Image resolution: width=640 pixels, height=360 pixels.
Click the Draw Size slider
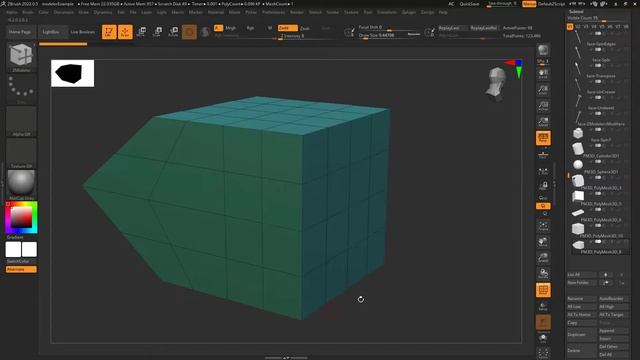[x=389, y=36]
